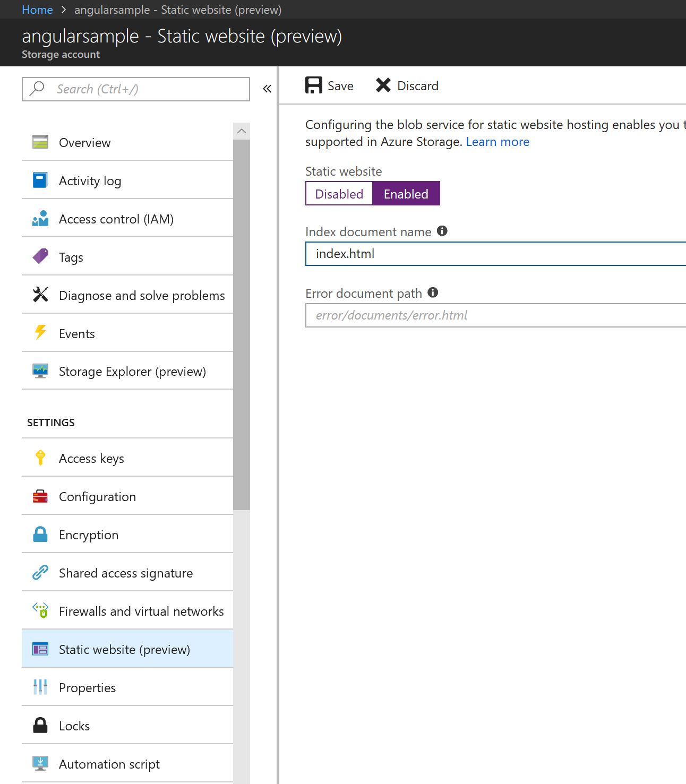Click the Events lightning bolt icon
This screenshot has width=686, height=784.
[x=40, y=332]
